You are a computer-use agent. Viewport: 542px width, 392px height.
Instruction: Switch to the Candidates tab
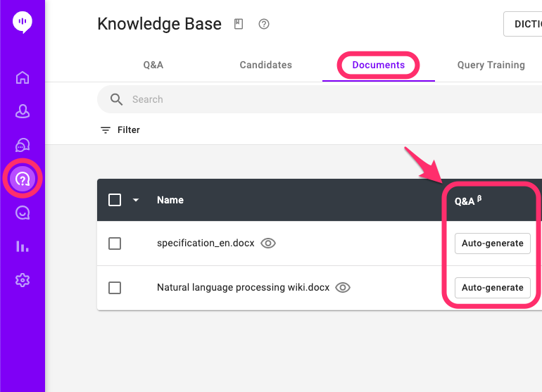(265, 65)
